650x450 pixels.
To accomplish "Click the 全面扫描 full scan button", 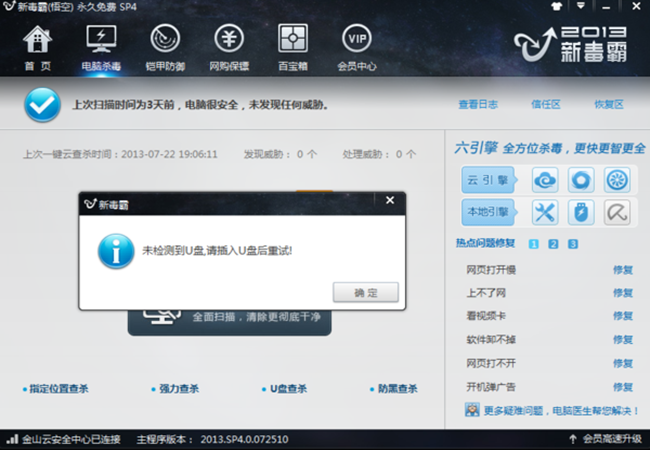I will [229, 322].
